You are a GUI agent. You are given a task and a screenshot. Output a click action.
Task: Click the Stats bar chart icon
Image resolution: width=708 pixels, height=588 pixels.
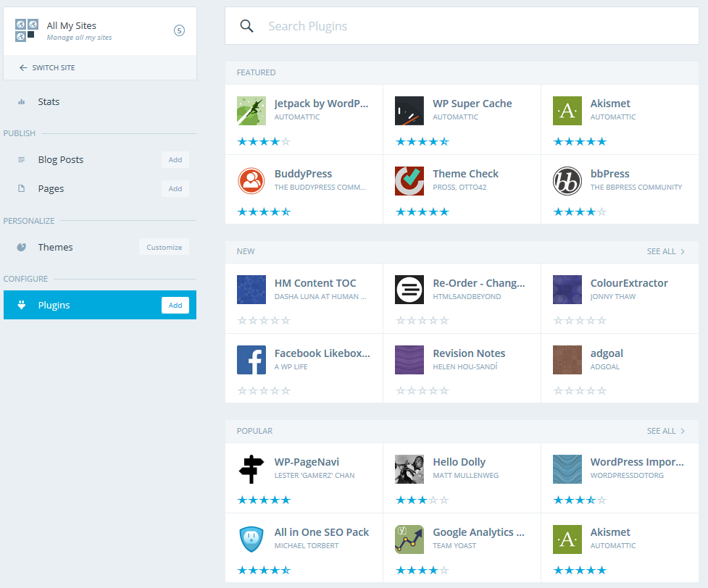pos(21,102)
